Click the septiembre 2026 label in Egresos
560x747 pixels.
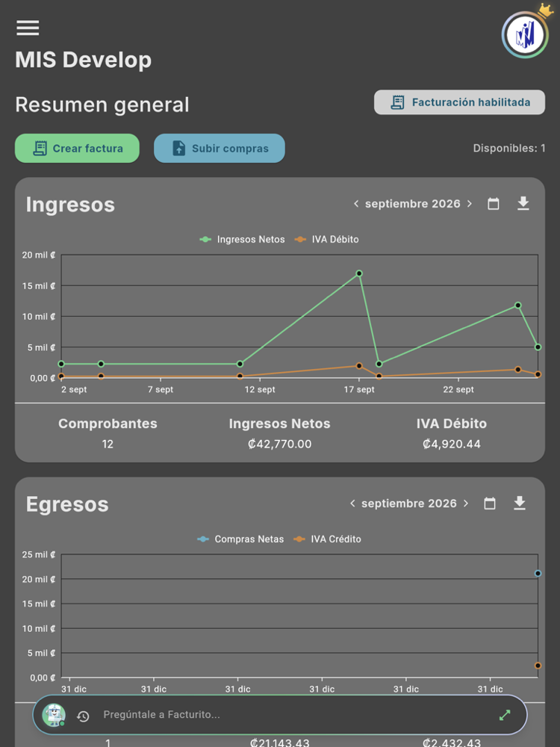[x=408, y=503]
